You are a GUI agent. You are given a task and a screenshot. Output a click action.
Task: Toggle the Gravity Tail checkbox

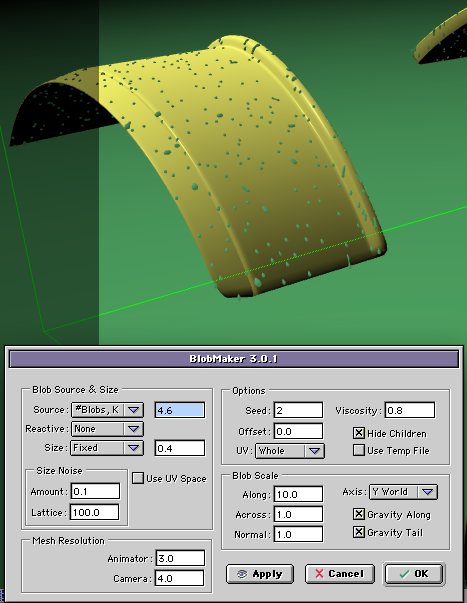click(x=359, y=532)
